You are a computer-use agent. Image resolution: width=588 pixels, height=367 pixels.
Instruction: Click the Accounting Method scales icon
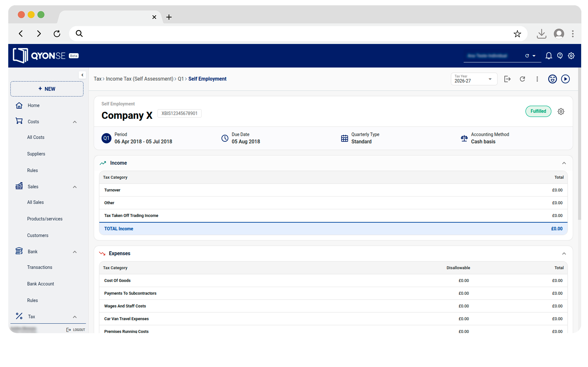pos(464,138)
